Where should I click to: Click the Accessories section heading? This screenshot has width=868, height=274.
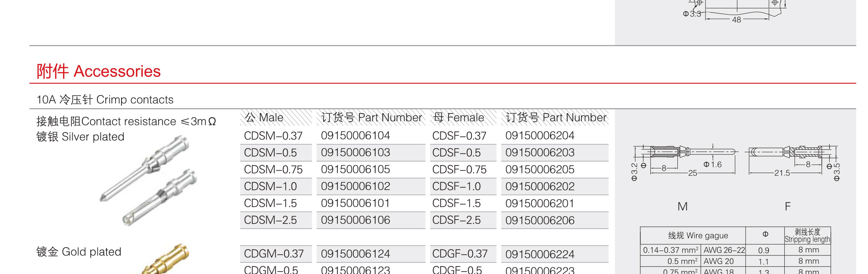99,71
